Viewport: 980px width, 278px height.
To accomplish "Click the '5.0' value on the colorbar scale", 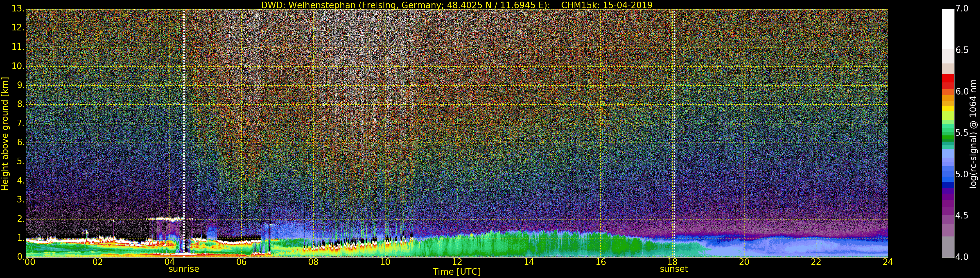I will 962,174.
